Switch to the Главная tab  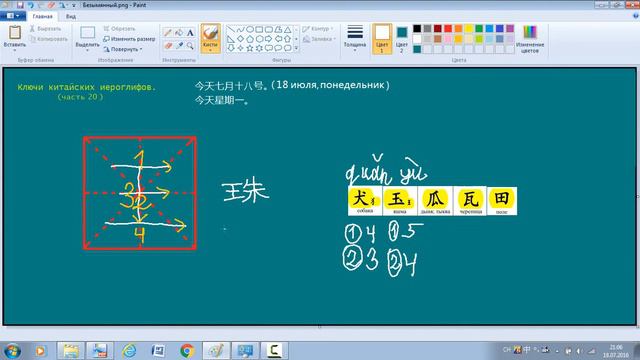click(42, 16)
